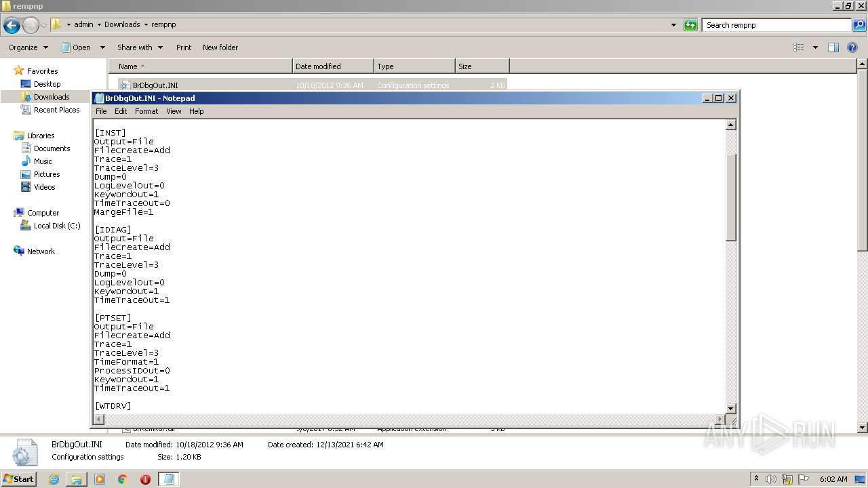Click the New folder button
The image size is (868, 488).
(x=220, y=47)
